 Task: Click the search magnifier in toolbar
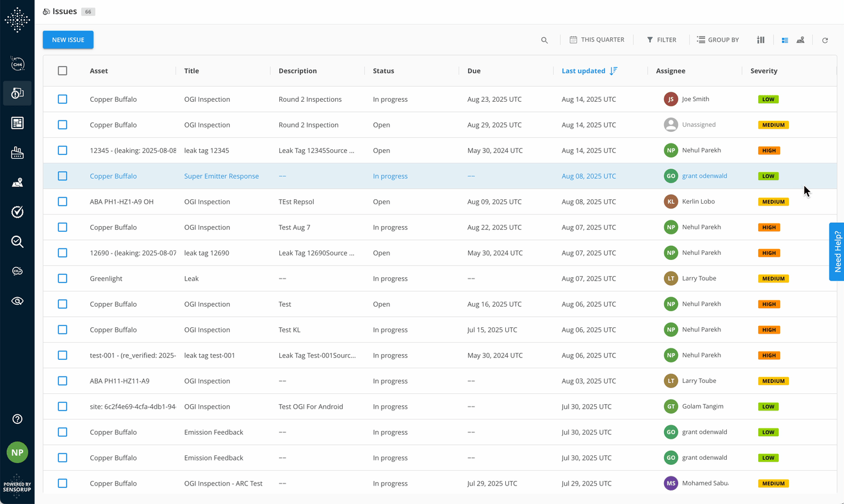coord(544,40)
